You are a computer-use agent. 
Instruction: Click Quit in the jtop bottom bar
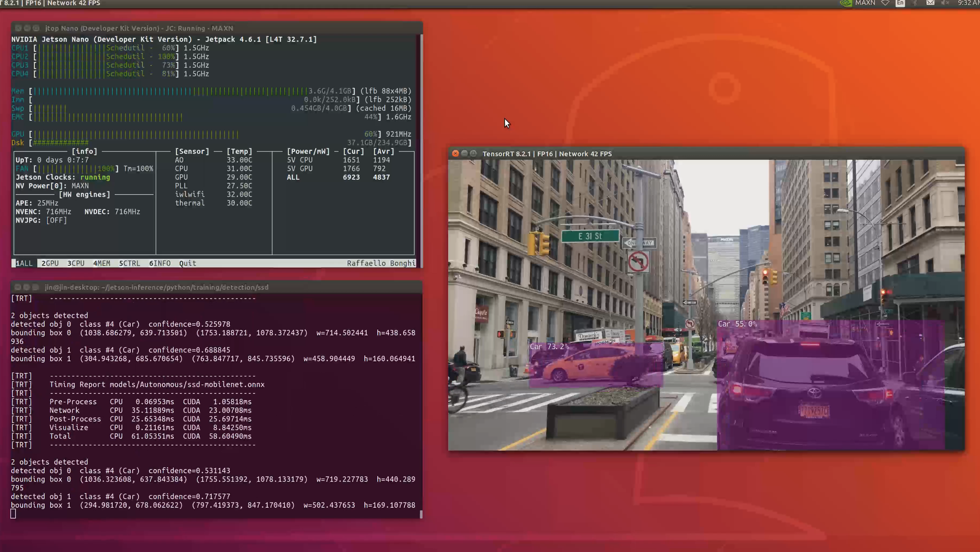tap(187, 263)
